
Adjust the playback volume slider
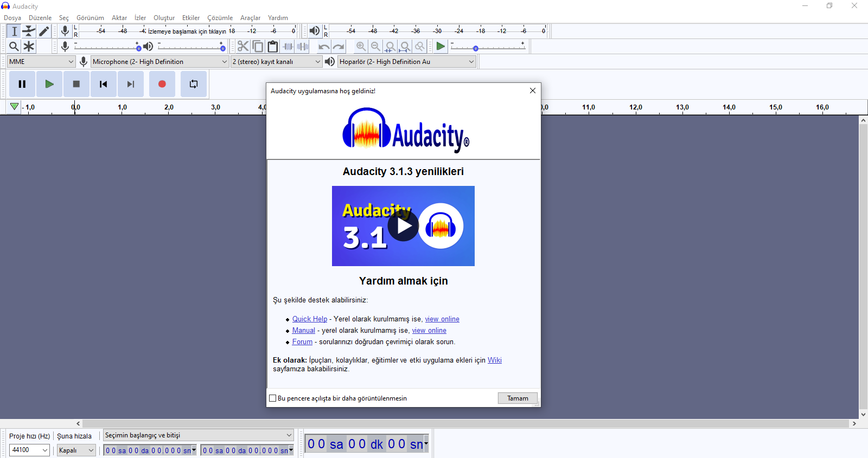[192, 47]
